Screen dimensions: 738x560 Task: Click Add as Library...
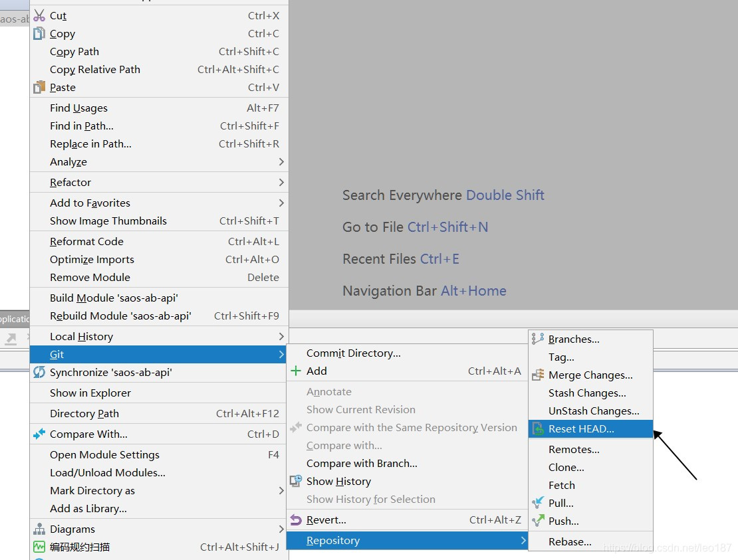tap(159, 508)
